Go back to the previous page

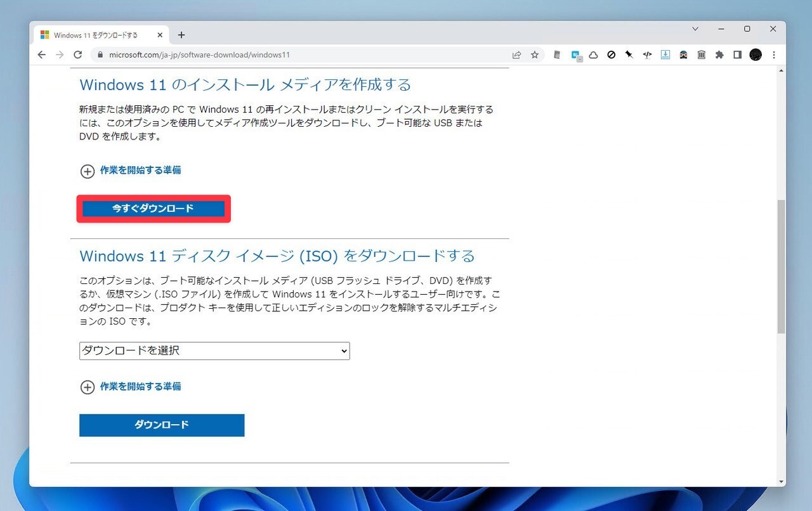coord(42,55)
